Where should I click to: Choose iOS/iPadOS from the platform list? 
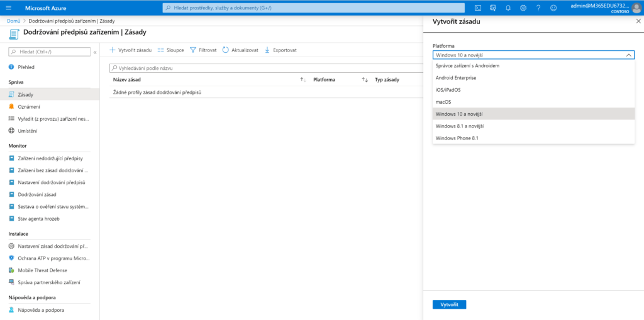click(448, 90)
